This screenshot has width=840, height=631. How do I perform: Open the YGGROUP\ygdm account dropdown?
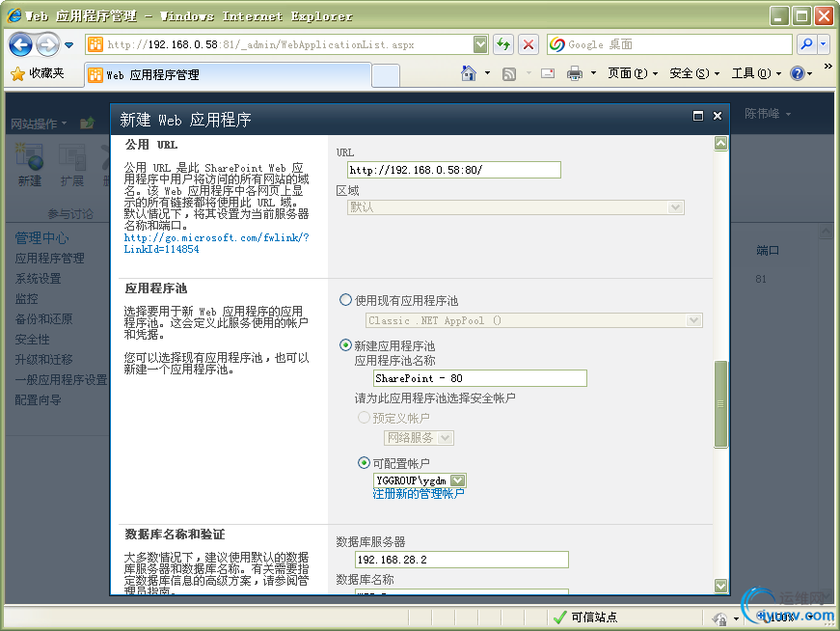tap(420, 480)
